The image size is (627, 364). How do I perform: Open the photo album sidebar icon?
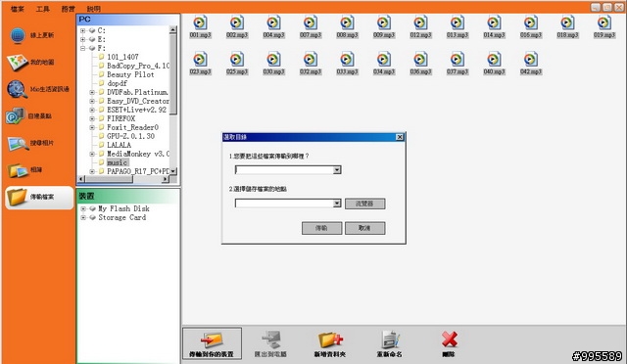(18, 170)
